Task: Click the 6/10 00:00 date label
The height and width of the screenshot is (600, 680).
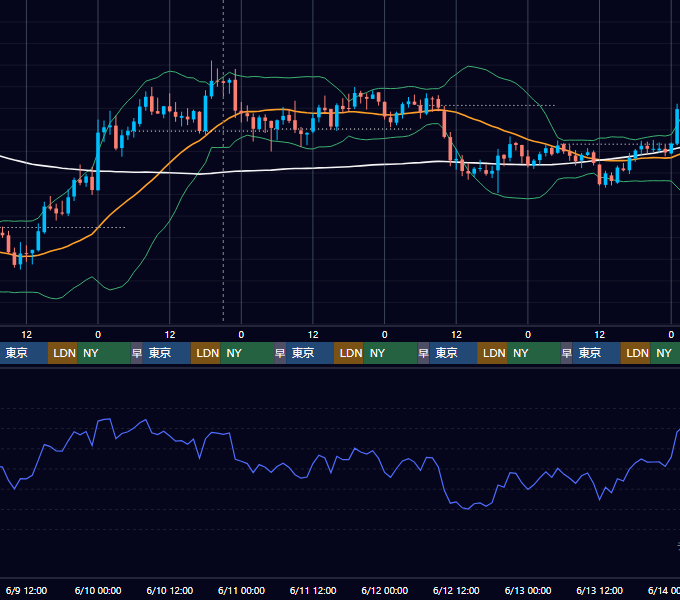Action: [98, 590]
